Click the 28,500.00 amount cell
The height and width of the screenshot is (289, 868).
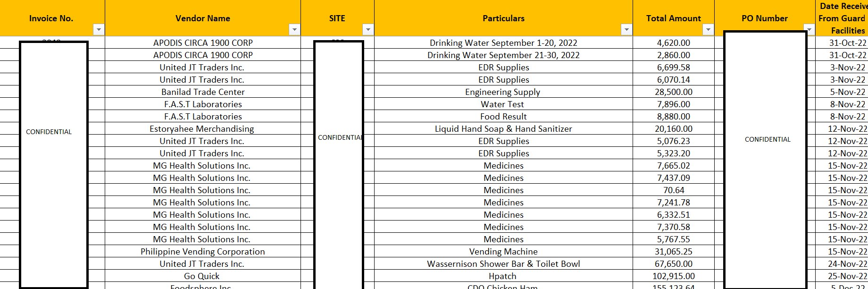pos(673,92)
